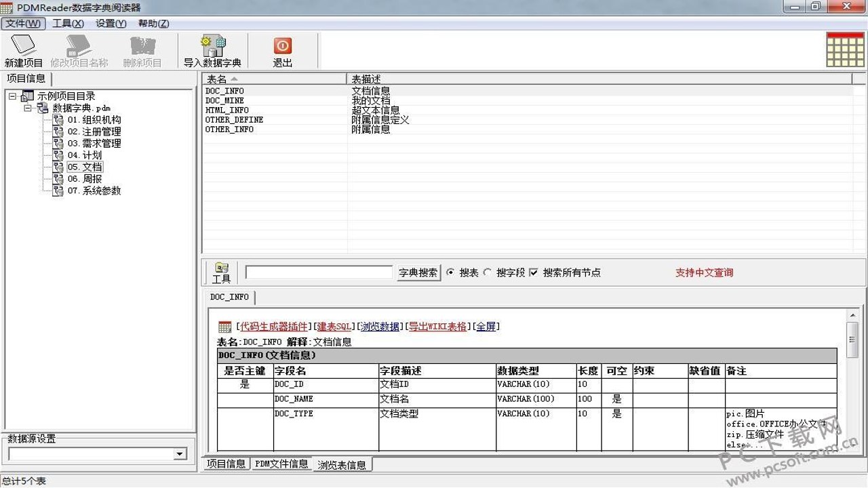This screenshot has width=868, height=488.
Task: Click the 修改项目名称 toolbar icon
Action: pos(79,45)
